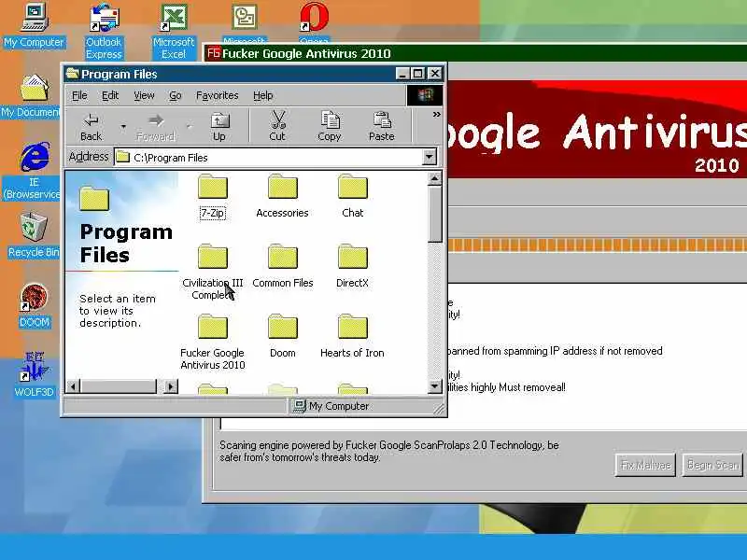This screenshot has width=747, height=560.
Task: Select the Hearts of Iron folder
Action: click(353, 337)
